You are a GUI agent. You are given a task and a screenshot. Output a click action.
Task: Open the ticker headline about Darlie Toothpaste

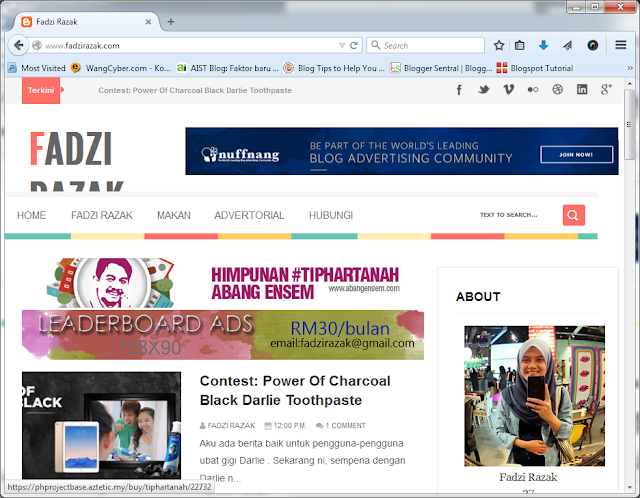(195, 90)
